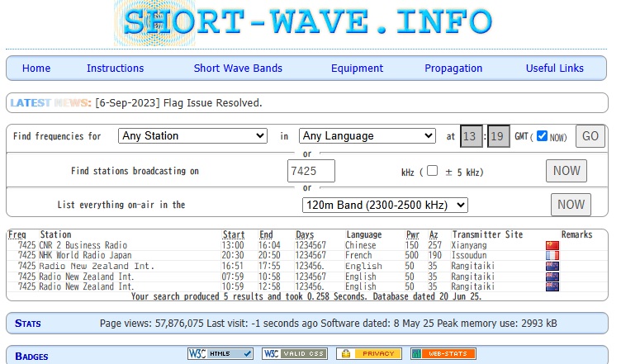Click the Short-Wave.info logo banner
Viewport: 640px width, 364px height.
pyautogui.click(x=304, y=22)
